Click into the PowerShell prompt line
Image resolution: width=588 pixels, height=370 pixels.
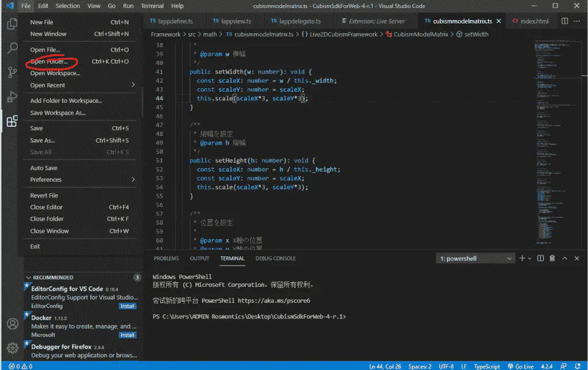pyautogui.click(x=249, y=317)
